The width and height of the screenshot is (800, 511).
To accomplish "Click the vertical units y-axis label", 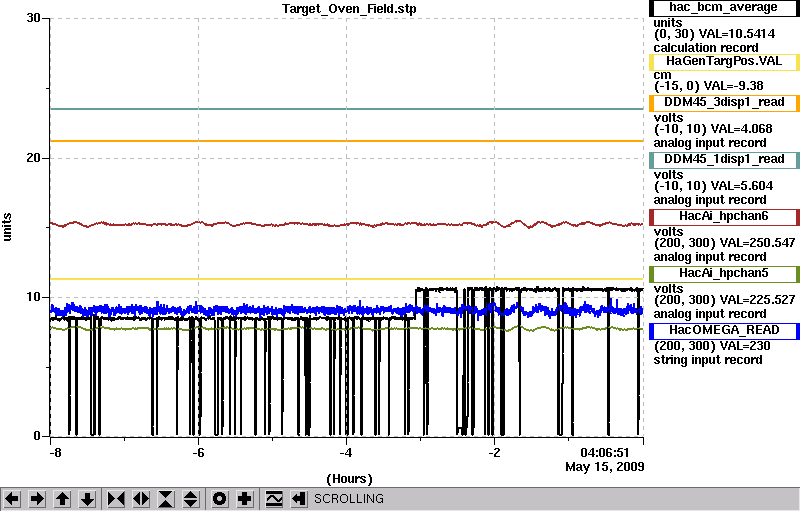I will click(x=7, y=227).
